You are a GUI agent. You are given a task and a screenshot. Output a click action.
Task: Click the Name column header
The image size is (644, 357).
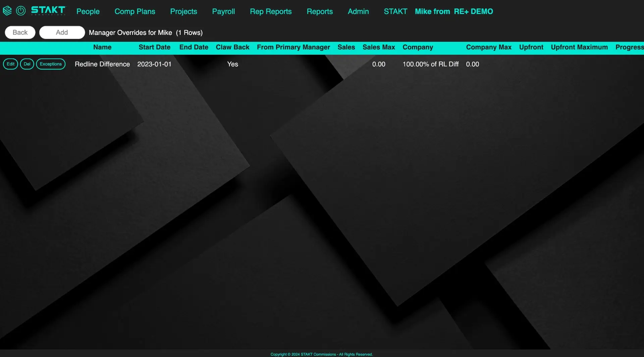[x=102, y=47]
